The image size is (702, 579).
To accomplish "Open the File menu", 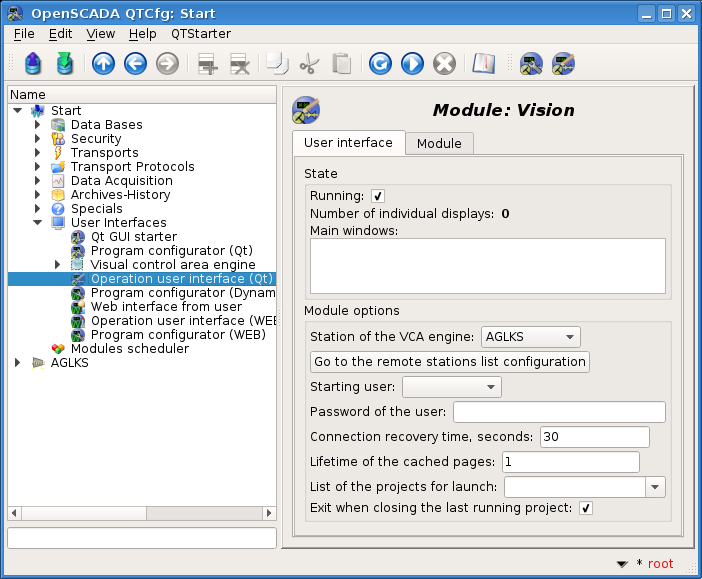I will (x=24, y=34).
